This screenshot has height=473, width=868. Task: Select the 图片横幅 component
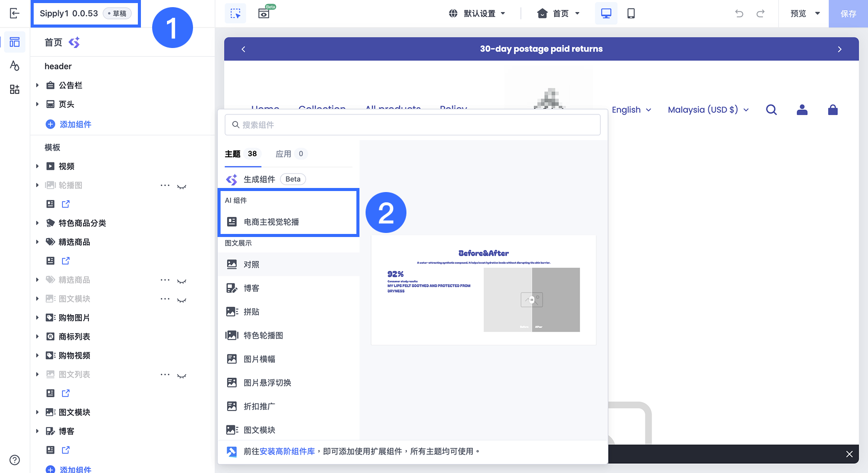click(288, 359)
